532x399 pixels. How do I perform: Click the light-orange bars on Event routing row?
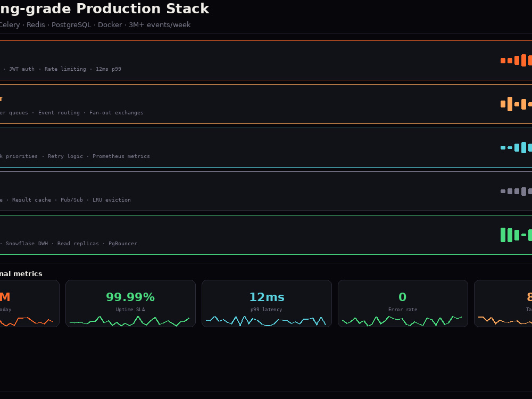pyautogui.click(x=517, y=104)
